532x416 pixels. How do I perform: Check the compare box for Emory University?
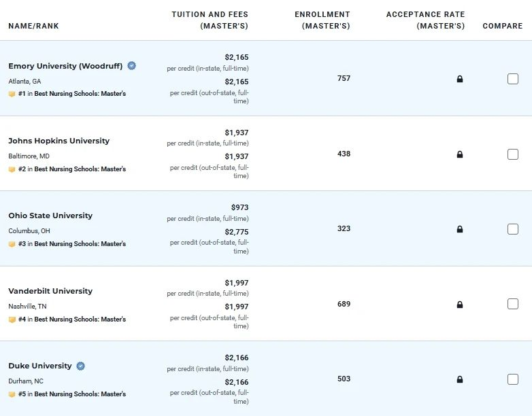(x=513, y=79)
